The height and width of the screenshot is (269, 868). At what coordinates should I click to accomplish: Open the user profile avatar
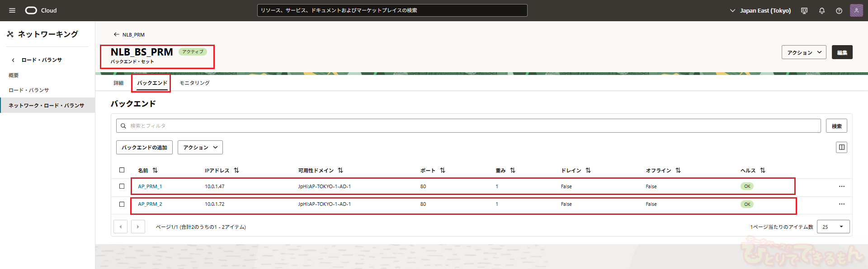pyautogui.click(x=856, y=10)
